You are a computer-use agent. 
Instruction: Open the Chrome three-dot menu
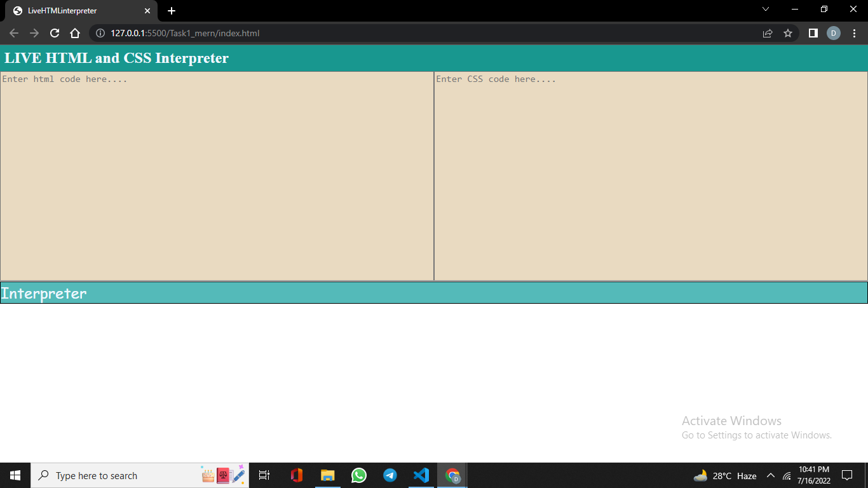(854, 33)
